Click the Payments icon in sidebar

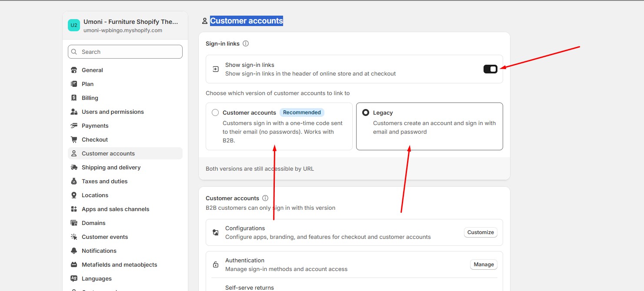(x=74, y=126)
